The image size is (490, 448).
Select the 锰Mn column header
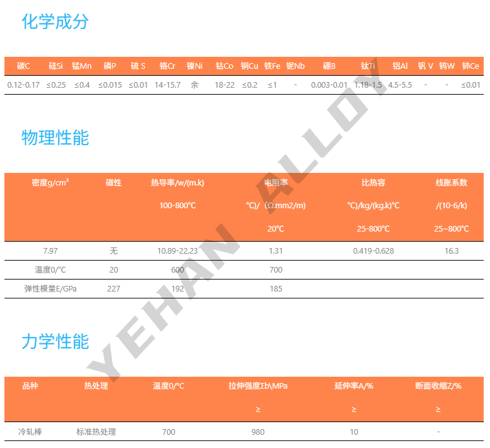[81, 66]
